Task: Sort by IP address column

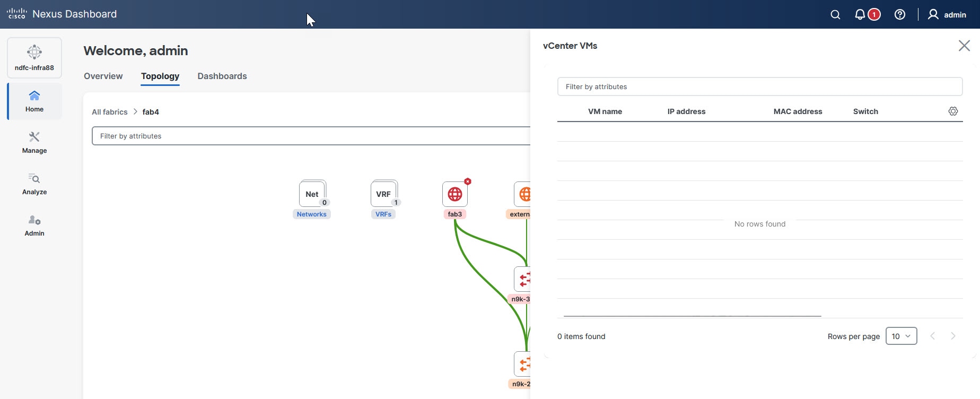Action: pos(686,111)
